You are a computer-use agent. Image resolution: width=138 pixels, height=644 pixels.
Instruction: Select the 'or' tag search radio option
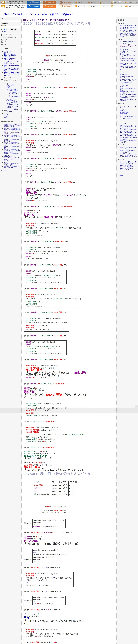(8, 29)
